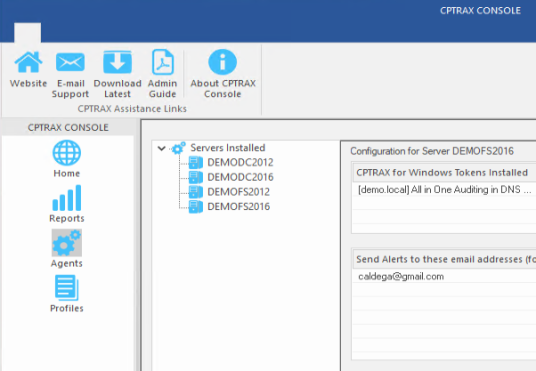Viewport: 536px width, 371px height.
Task: Select the Servers Installed root label
Action: point(228,148)
